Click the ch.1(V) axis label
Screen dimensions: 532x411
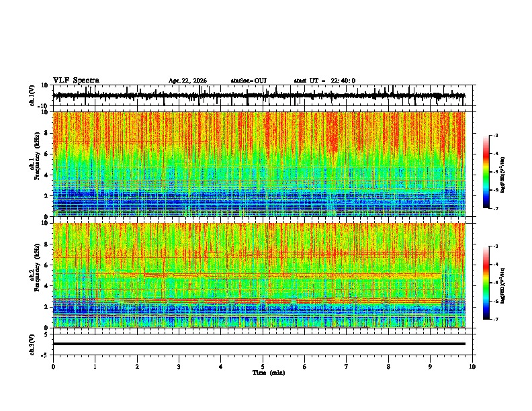coord(32,95)
